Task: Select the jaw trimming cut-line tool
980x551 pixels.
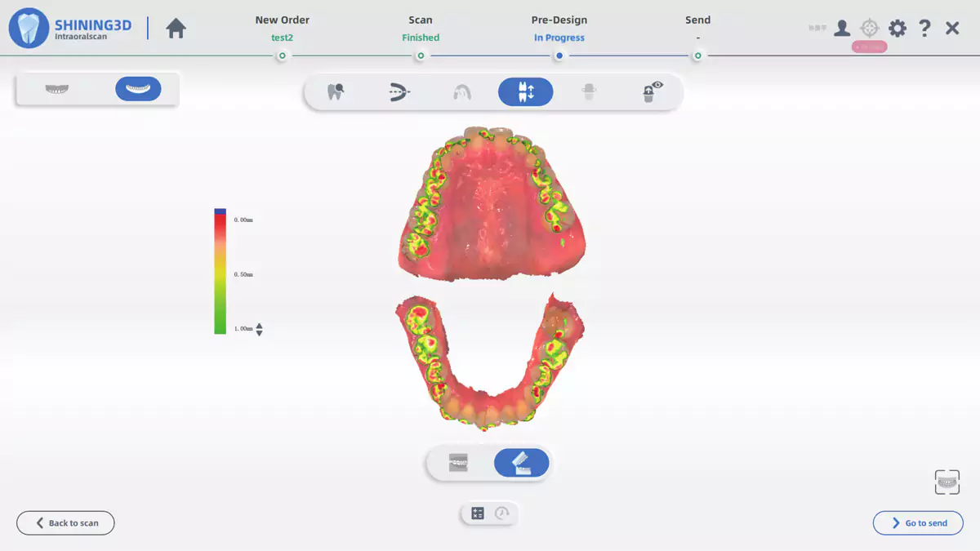Action: click(x=399, y=92)
